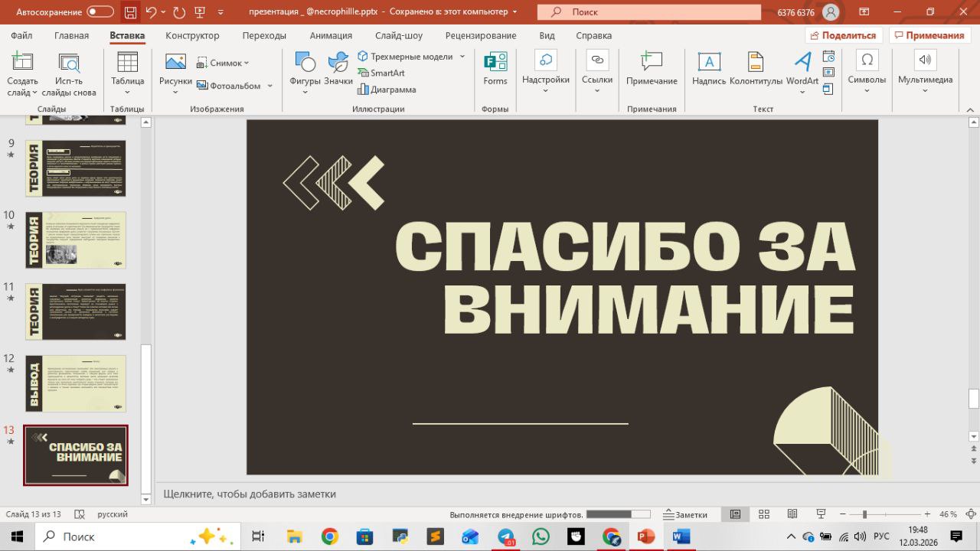Save the presentation with floppy icon
Viewport: 980px width, 551px height.
pyautogui.click(x=130, y=12)
